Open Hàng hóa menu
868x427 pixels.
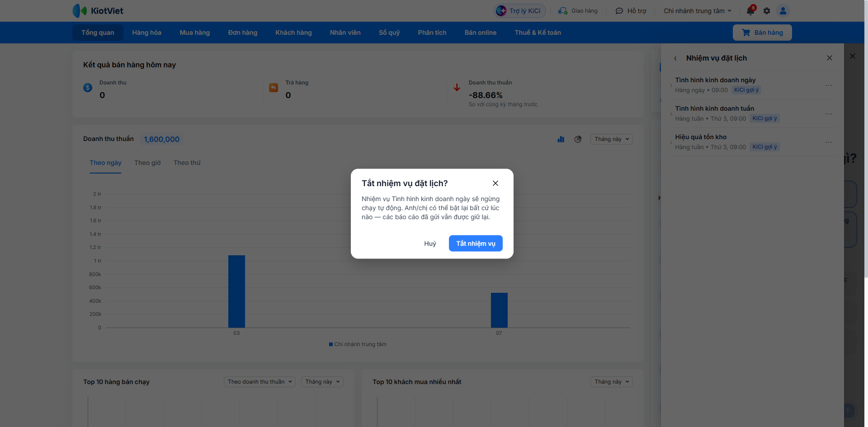pyautogui.click(x=146, y=33)
